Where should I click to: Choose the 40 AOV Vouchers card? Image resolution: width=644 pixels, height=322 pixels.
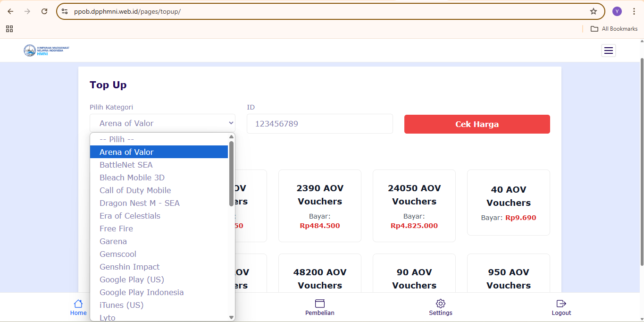(508, 203)
